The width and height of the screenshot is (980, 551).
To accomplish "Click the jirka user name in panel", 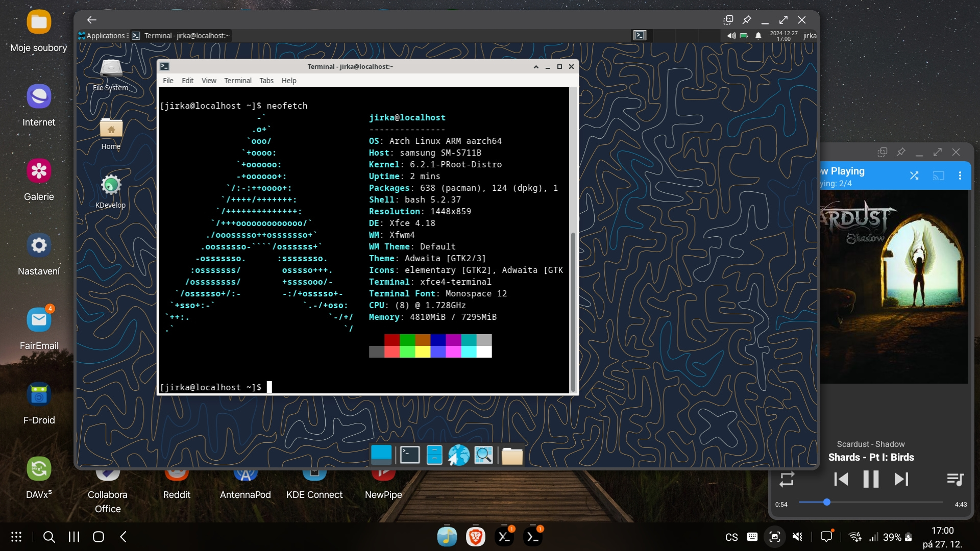I will (x=810, y=36).
